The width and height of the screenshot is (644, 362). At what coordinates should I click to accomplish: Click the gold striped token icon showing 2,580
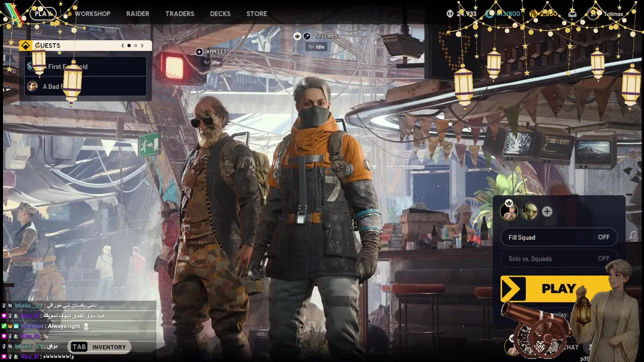(x=533, y=14)
